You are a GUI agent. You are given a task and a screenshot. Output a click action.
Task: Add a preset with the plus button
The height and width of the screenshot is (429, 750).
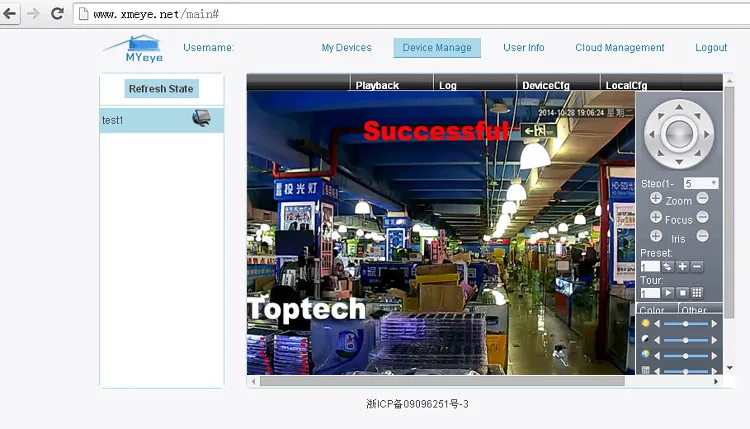pyautogui.click(x=683, y=266)
